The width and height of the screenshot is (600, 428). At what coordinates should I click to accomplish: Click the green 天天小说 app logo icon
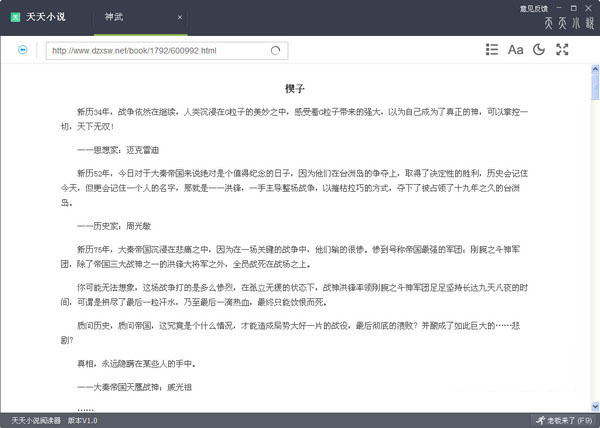coord(16,17)
